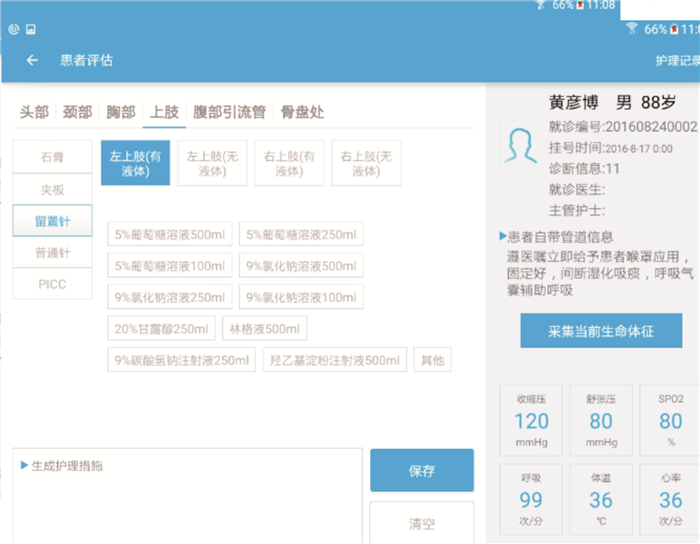Open the 骨盘处 tab

302,112
